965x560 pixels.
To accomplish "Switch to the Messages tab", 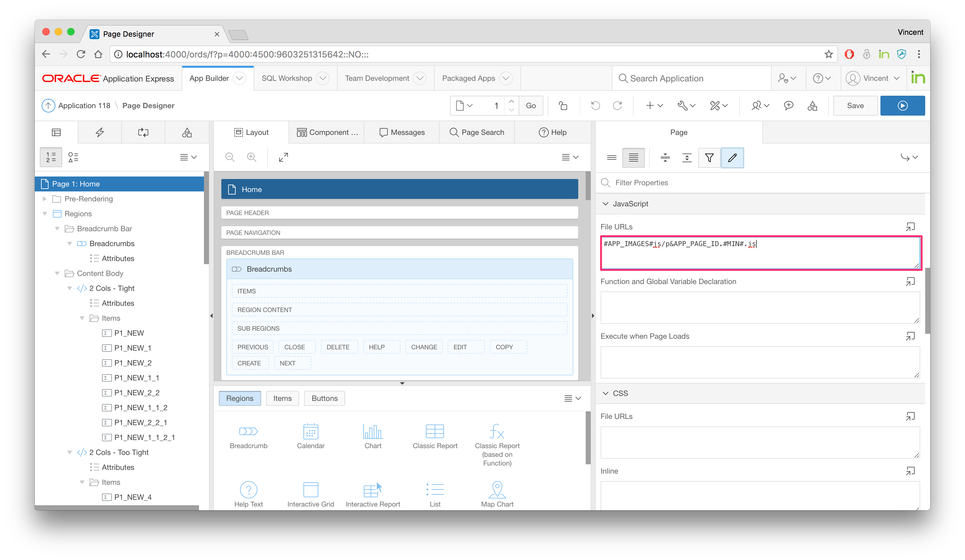I will (402, 132).
